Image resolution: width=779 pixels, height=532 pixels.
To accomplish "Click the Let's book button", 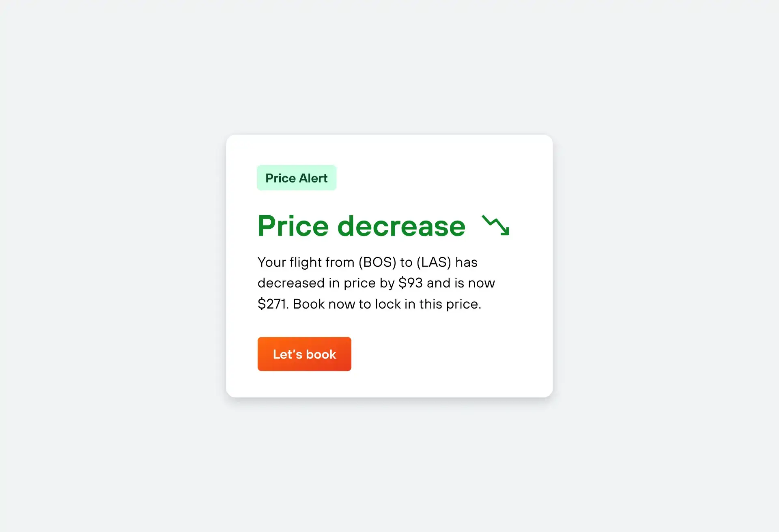I will 304,354.
